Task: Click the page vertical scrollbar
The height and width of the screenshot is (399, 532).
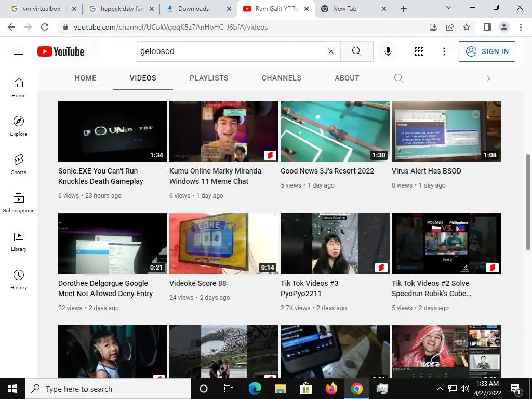Action: tap(528, 203)
